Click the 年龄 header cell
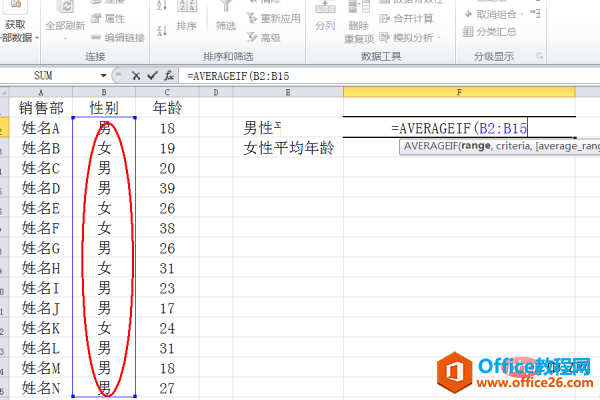Screen dimensions: 600x400 [x=167, y=108]
